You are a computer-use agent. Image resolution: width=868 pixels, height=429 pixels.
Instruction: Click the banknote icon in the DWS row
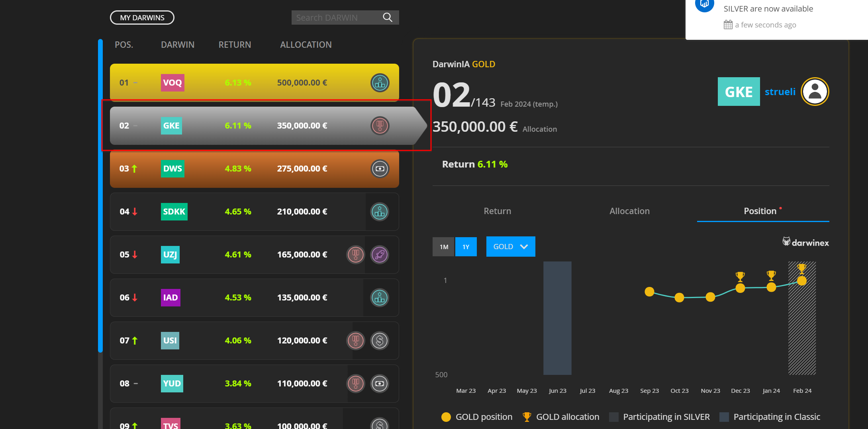coord(380,169)
